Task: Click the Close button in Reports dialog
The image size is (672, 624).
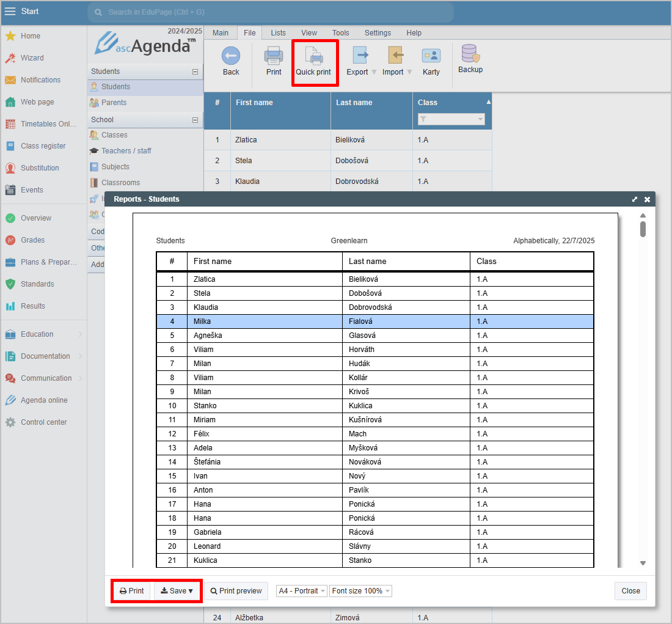Action: pyautogui.click(x=630, y=590)
